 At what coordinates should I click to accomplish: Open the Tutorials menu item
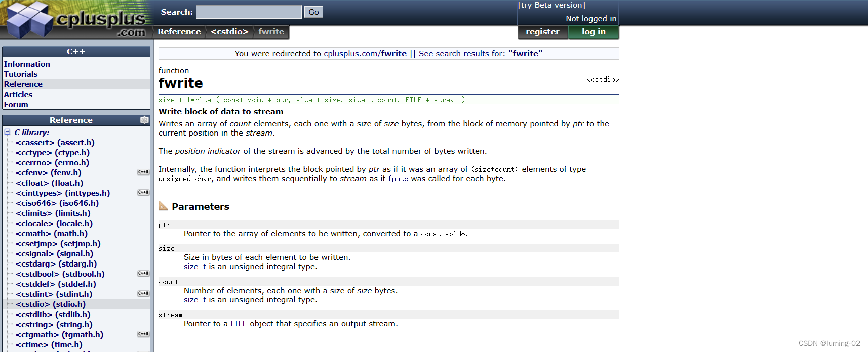[x=21, y=74]
